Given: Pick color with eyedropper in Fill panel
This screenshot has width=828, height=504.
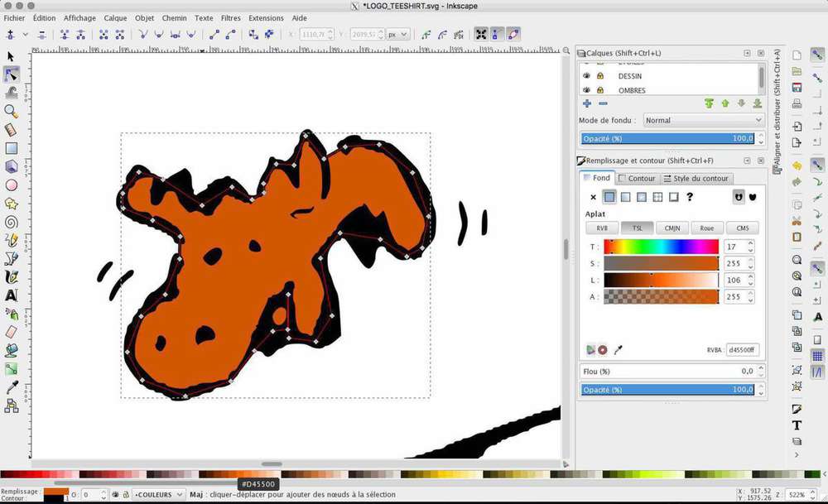Looking at the screenshot, I should tap(618, 349).
